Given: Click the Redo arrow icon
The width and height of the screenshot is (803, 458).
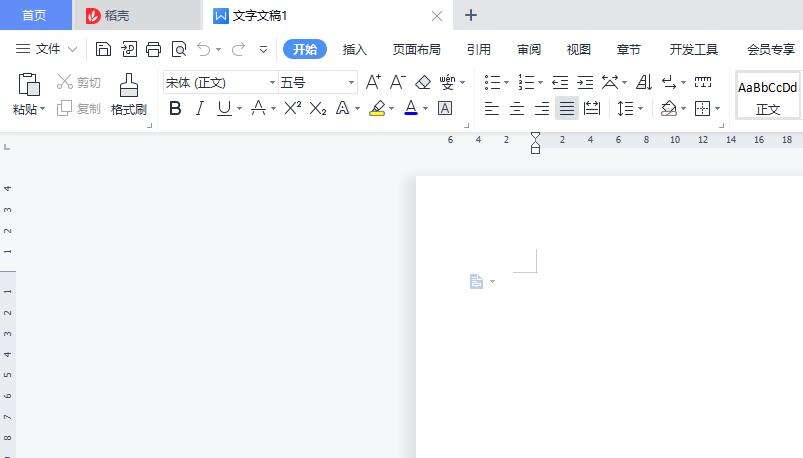Looking at the screenshot, I should [x=239, y=49].
